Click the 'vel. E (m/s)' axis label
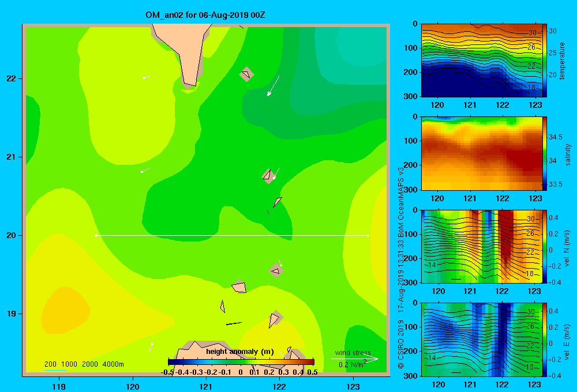Image resolution: width=577 pixels, height=392 pixels. pyautogui.click(x=567, y=342)
